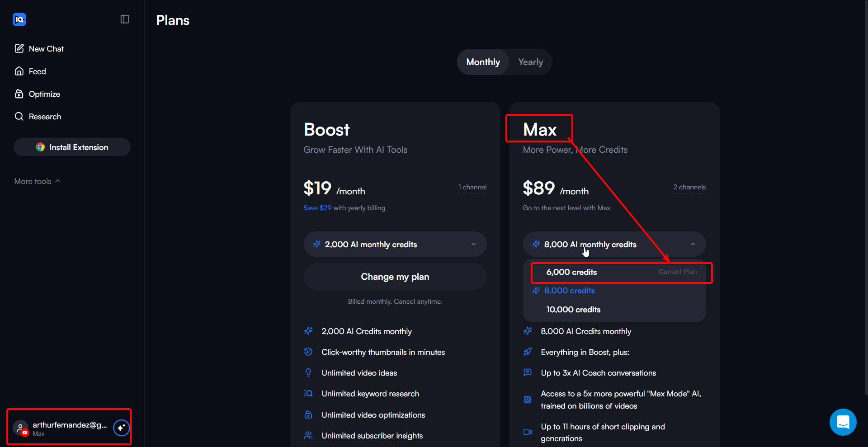The width and height of the screenshot is (868, 447).
Task: Collapse the sidebar panel icon
Action: coord(125,19)
